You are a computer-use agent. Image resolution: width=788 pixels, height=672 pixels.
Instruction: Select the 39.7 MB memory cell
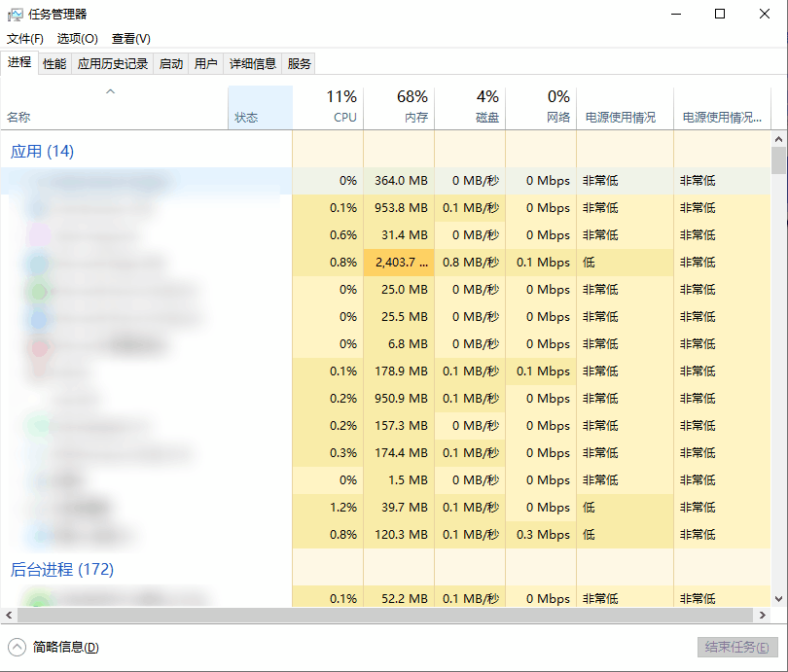[x=399, y=508]
